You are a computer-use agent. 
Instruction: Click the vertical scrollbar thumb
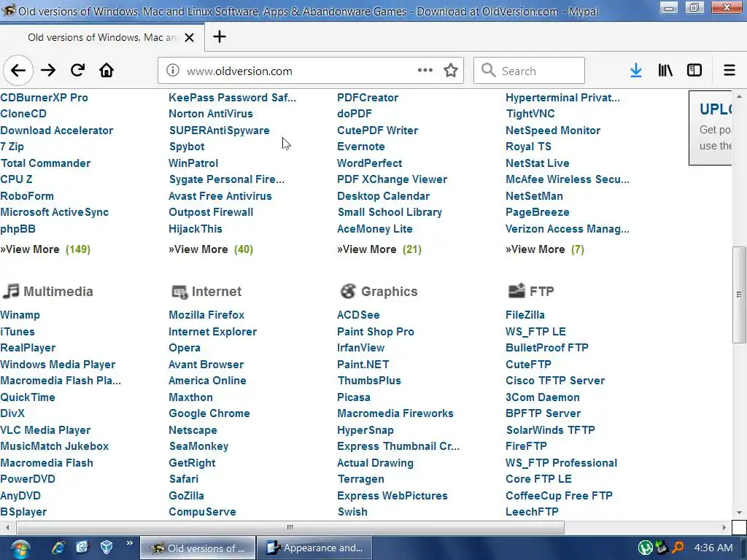(739, 295)
